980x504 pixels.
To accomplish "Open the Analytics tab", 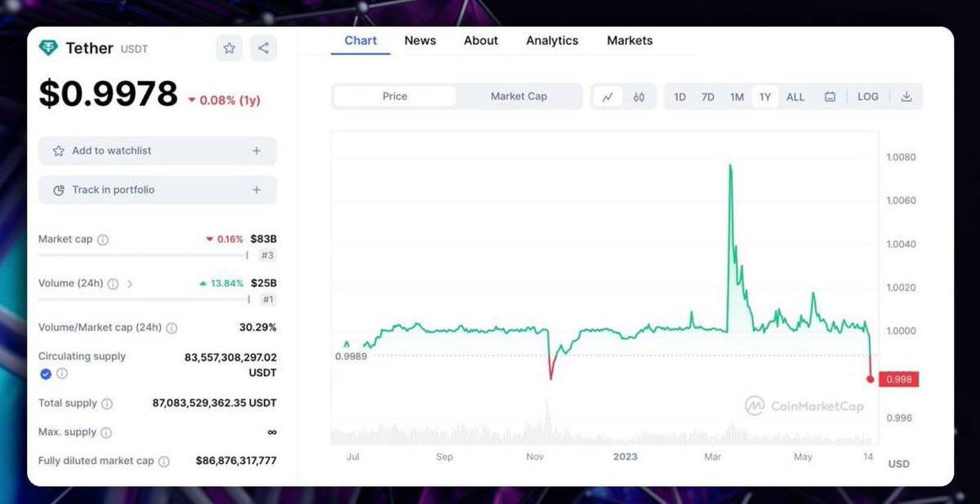I will 552,41.
